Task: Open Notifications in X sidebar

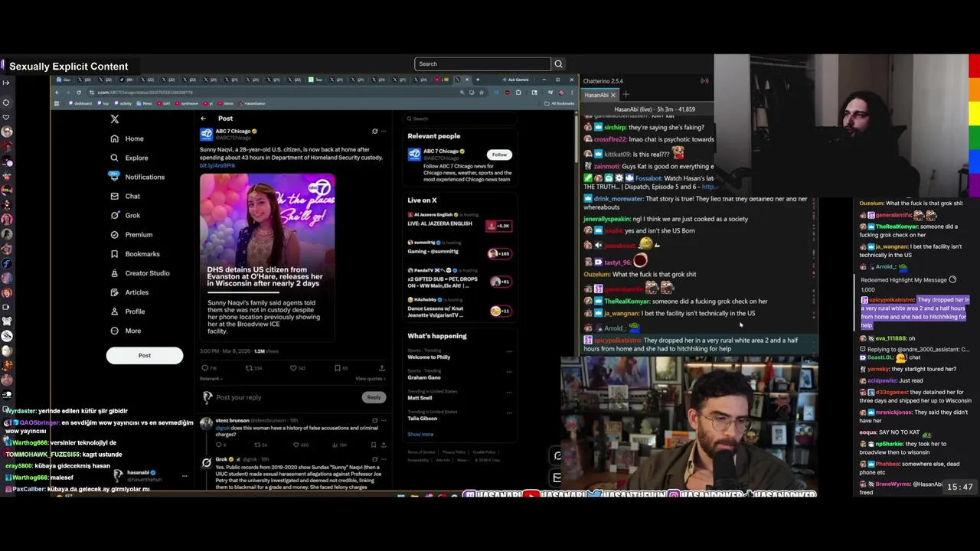Action: coord(137,177)
